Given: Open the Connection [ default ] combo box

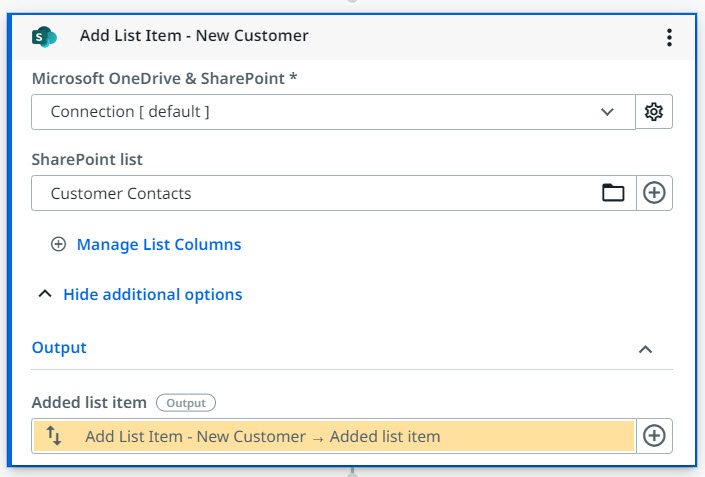Looking at the screenshot, I should [320, 112].
